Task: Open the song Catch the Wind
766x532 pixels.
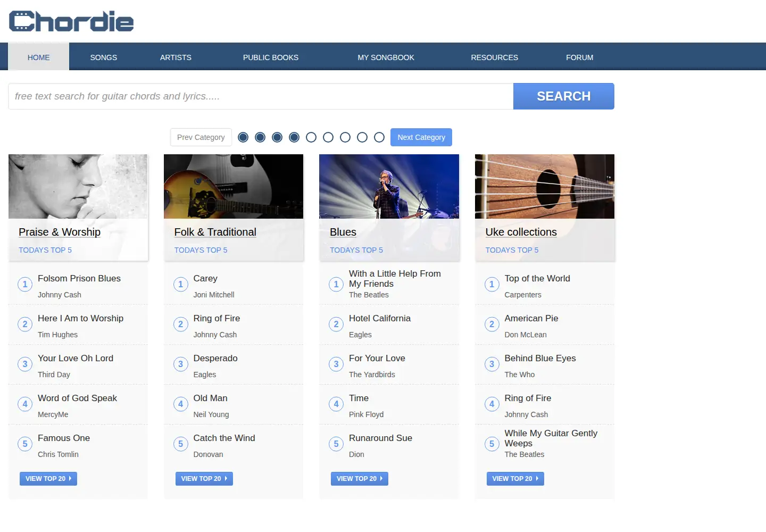Action: point(224,438)
